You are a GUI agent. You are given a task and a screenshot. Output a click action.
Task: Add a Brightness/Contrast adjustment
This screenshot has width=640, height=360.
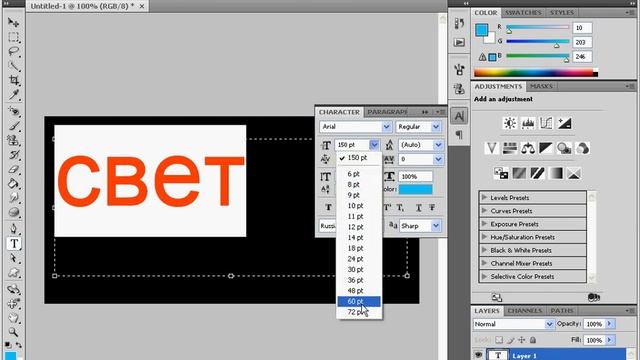(x=509, y=123)
